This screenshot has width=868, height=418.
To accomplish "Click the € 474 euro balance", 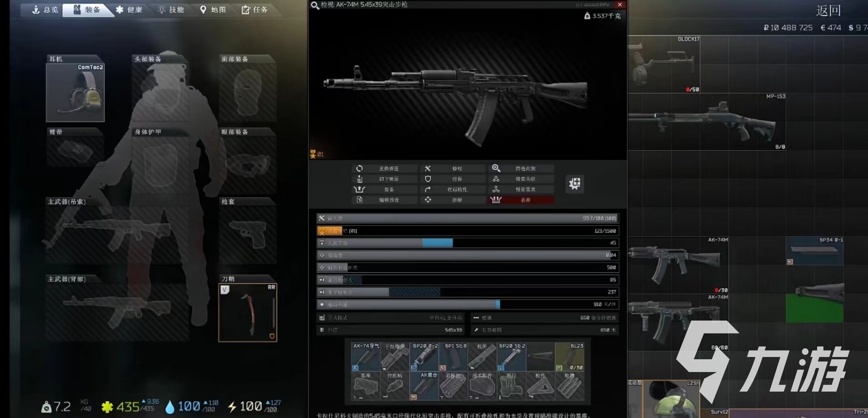I will click(x=831, y=28).
